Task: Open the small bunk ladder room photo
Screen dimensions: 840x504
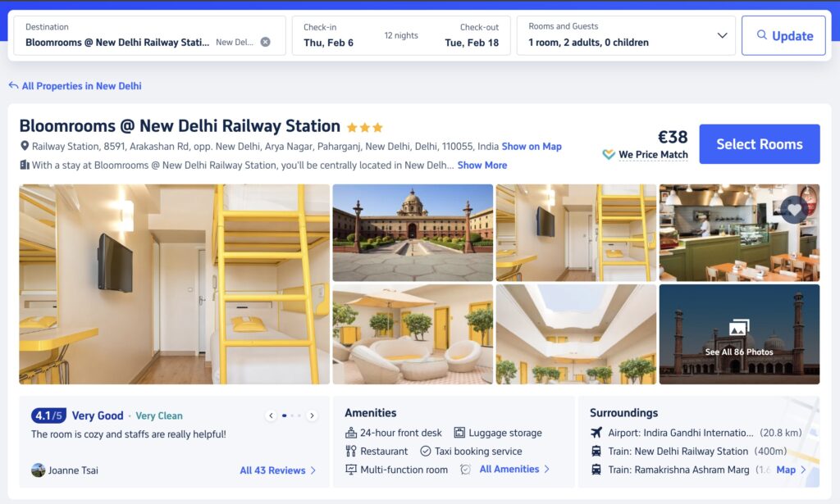Action: pos(576,233)
